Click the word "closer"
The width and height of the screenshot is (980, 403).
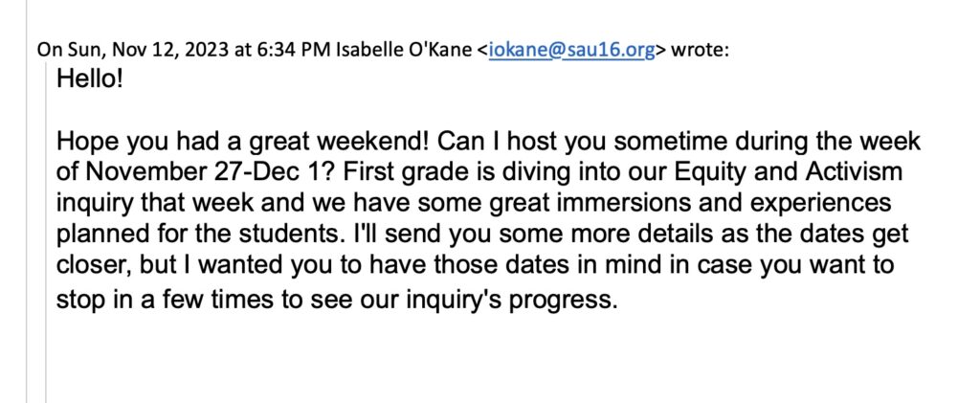[93, 267]
